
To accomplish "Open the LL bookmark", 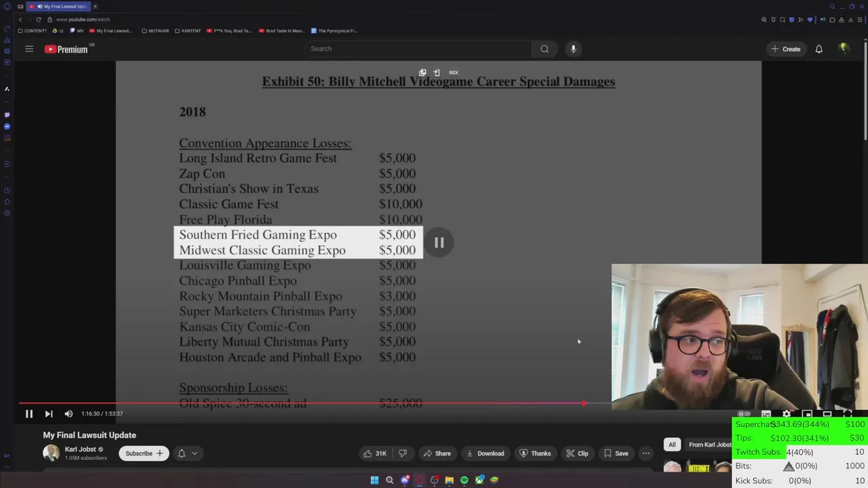I will 58,30.
